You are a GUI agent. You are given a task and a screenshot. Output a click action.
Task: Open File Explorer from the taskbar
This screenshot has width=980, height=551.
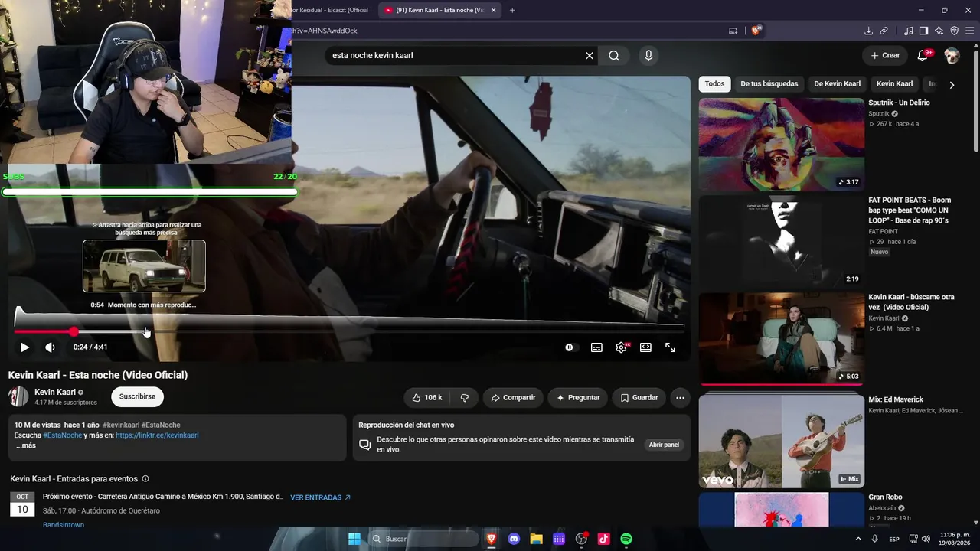[536, 539]
